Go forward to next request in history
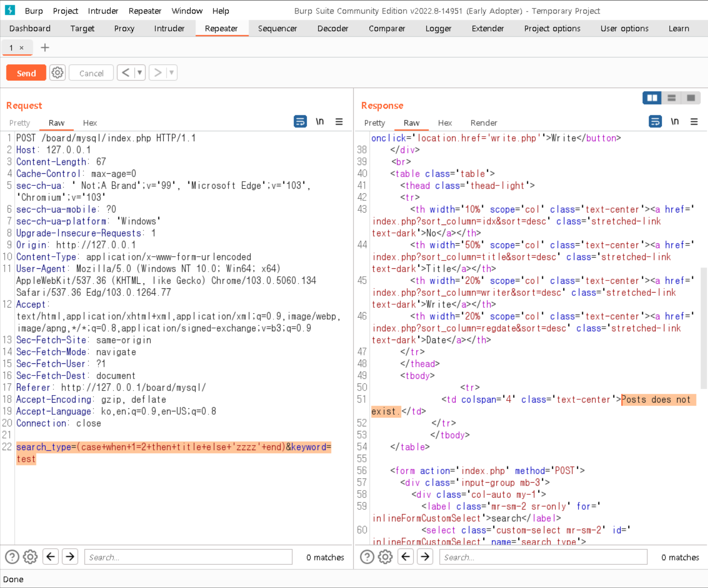708x588 pixels. coord(158,73)
